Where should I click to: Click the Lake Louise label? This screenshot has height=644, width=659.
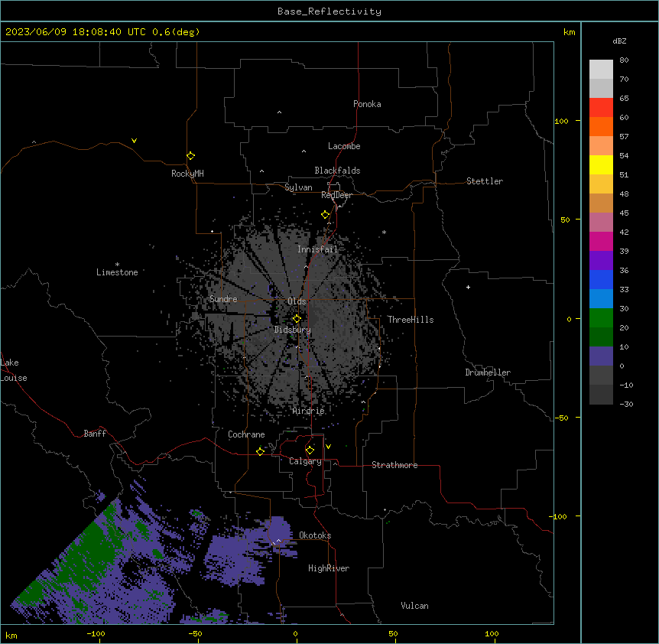coord(14,370)
